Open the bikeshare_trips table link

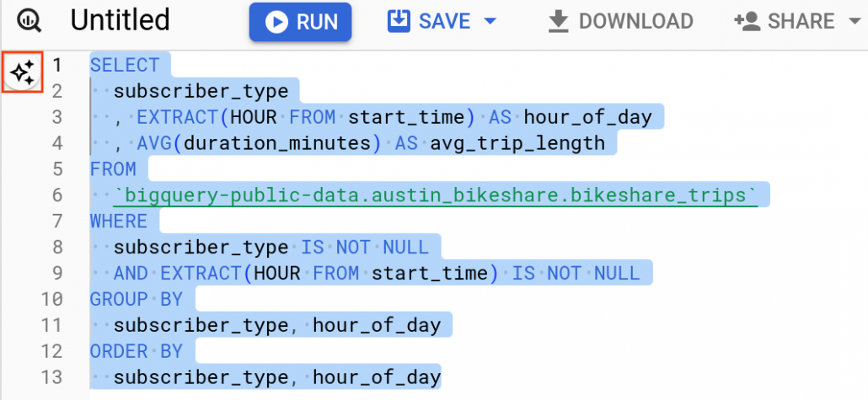pyautogui.click(x=435, y=195)
